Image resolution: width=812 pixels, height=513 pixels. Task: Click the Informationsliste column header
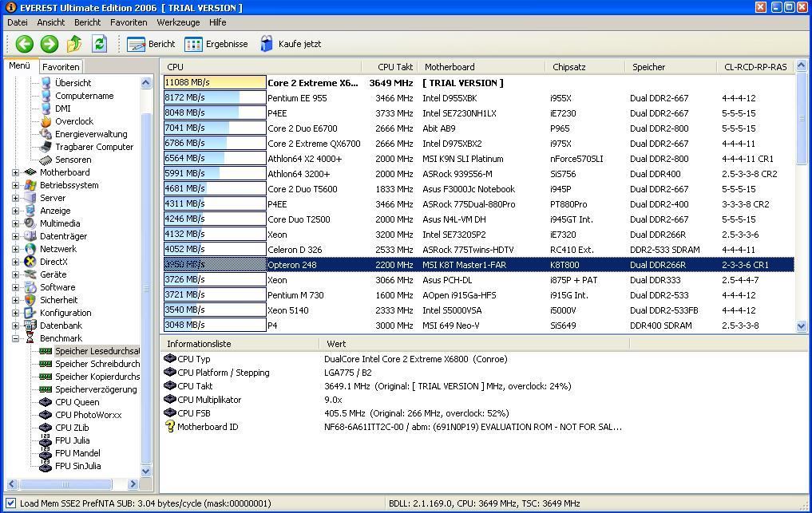pos(241,344)
